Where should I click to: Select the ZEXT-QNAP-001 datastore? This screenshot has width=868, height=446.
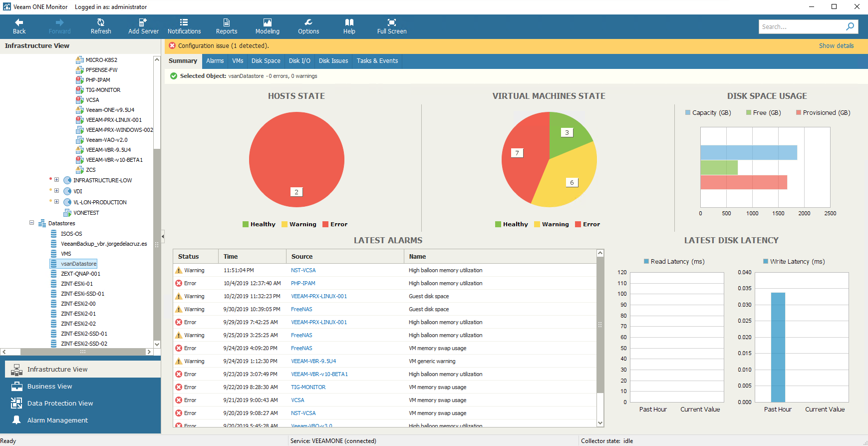pyautogui.click(x=81, y=274)
